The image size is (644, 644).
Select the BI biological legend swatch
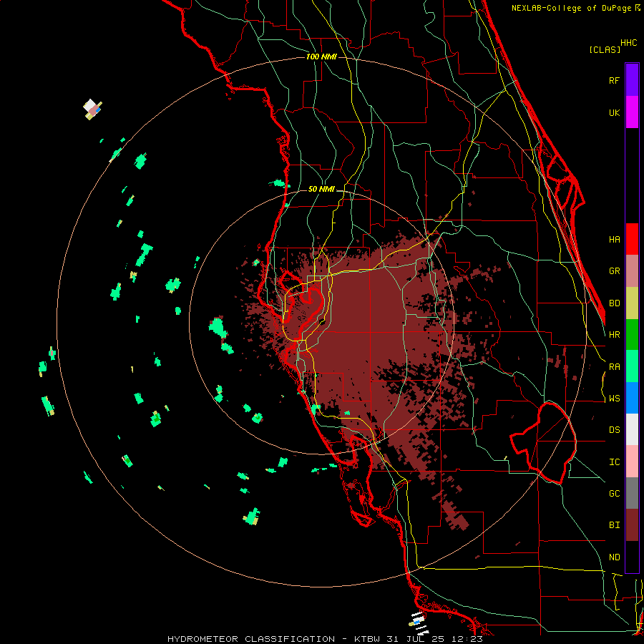tap(632, 525)
